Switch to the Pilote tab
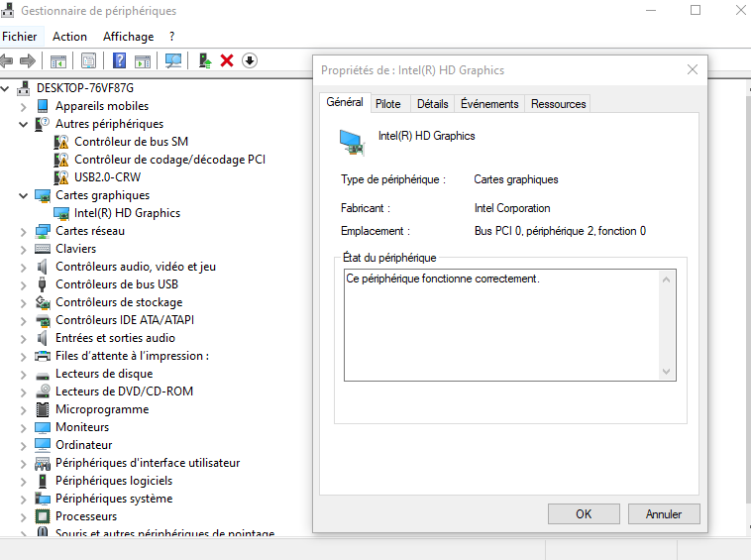This screenshot has height=560, width=751. tap(388, 104)
